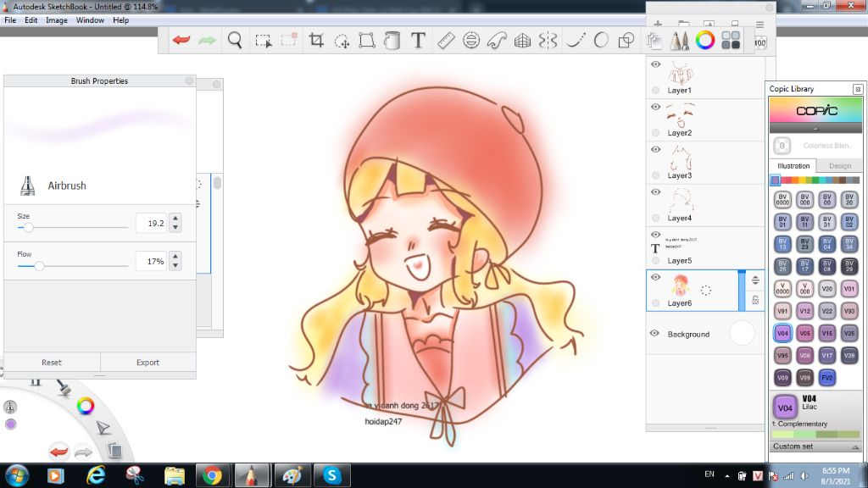Enable Predictive Stroke circle tool
Image resolution: width=868 pixels, height=488 pixels.
tap(601, 40)
